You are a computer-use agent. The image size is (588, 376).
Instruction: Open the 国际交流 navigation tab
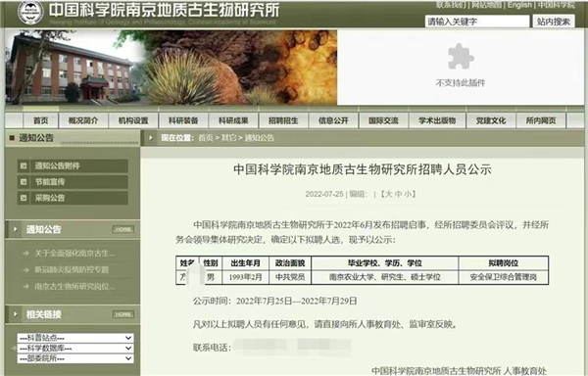coord(383,120)
